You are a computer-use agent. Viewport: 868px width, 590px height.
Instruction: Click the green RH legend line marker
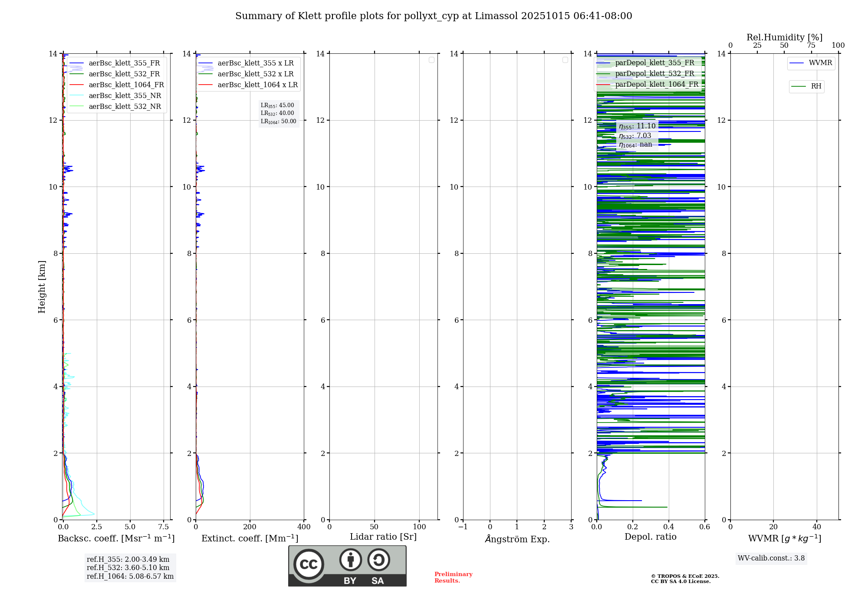(799, 86)
